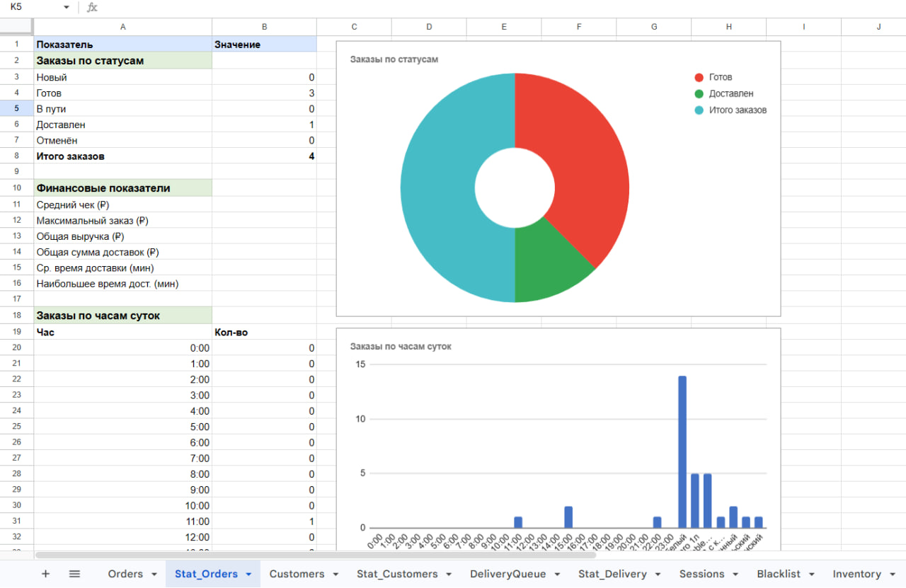Click the 'Заказы по статусам' chart title
The image size is (906, 588).
[x=394, y=59]
